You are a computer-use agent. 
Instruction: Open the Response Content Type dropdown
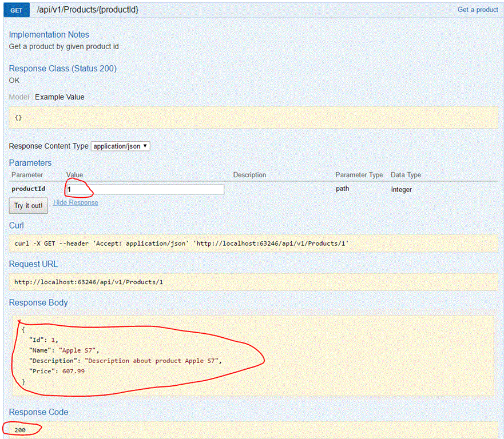point(120,146)
